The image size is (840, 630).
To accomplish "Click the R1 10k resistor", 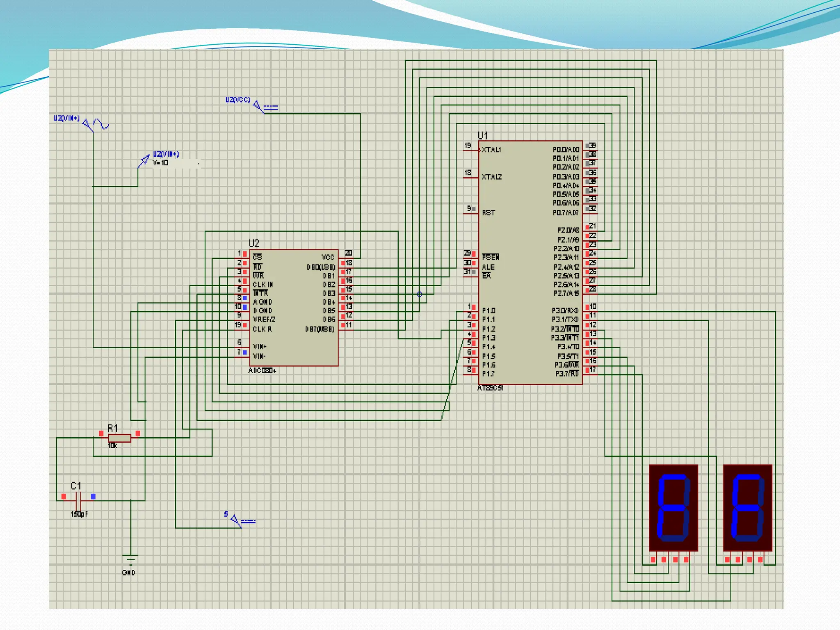I will tap(119, 438).
